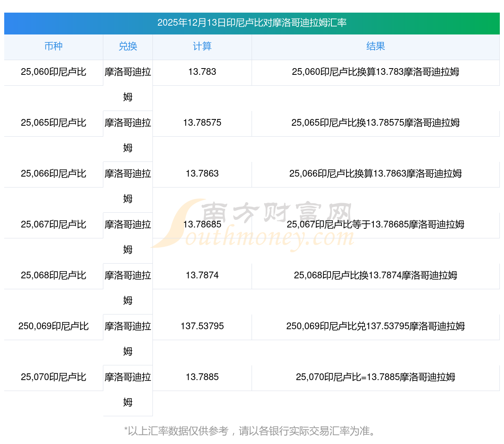Select the 25,060印尼卢比 currency cell
The height and width of the screenshot is (444, 504).
point(53,72)
